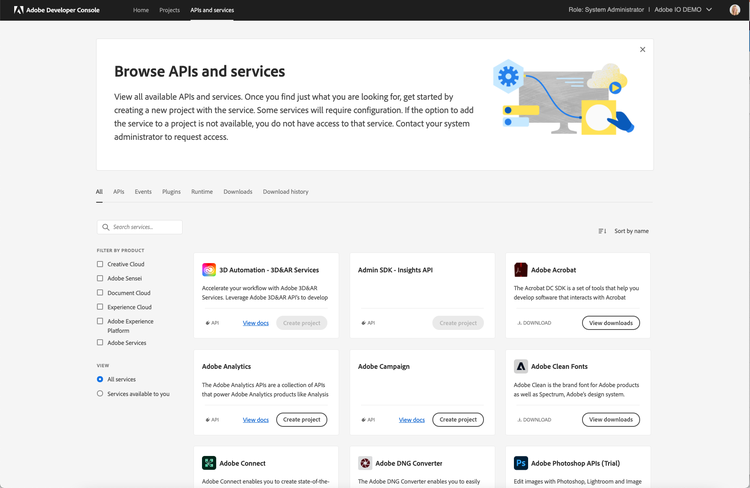Click the Adobe DNG Converter icon
The image size is (750, 488).
(365, 463)
